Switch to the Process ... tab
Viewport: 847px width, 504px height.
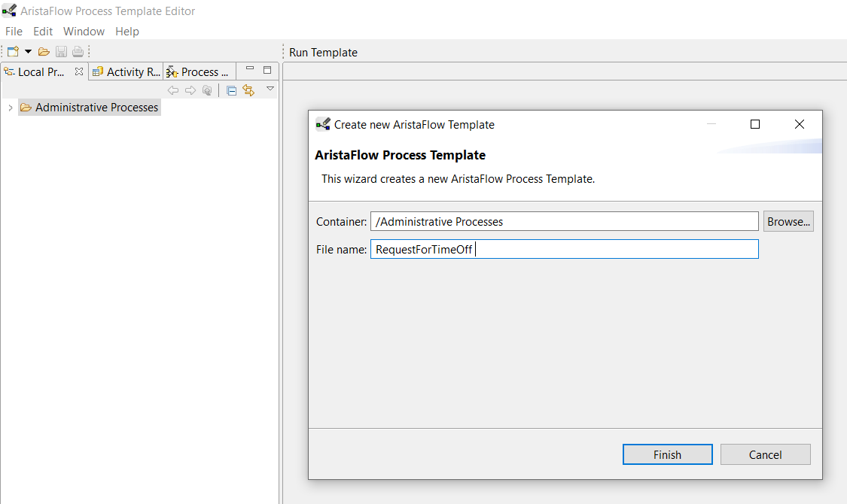point(198,71)
